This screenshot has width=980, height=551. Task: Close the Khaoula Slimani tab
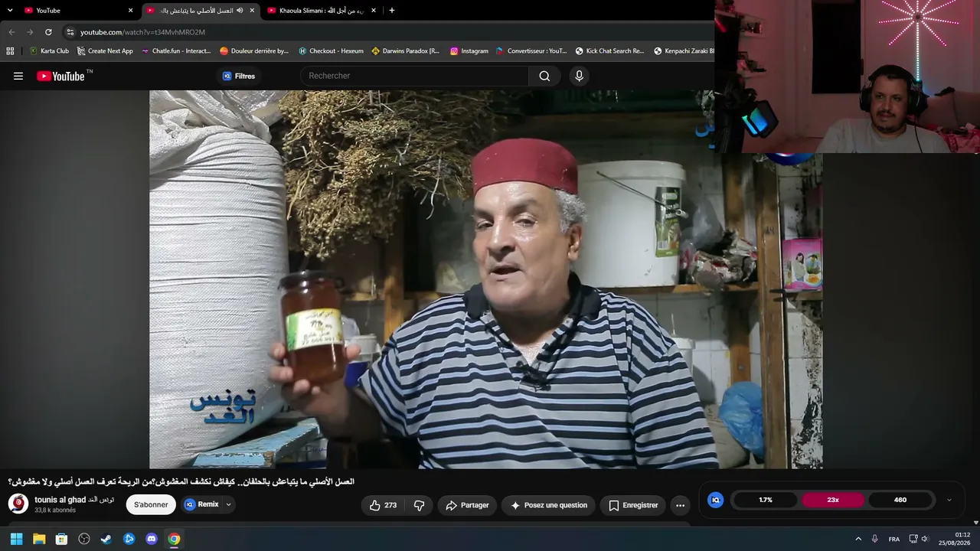[x=374, y=11]
